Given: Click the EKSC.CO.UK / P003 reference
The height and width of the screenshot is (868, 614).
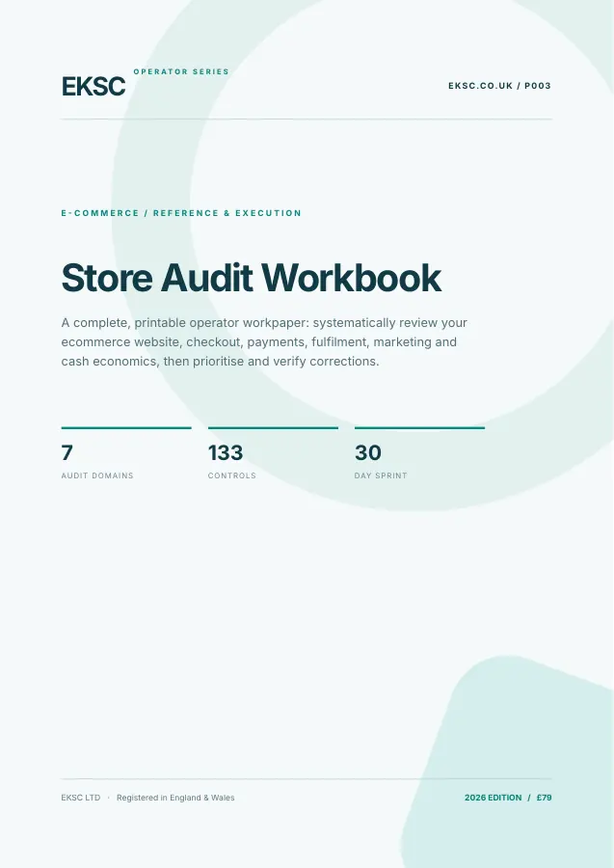Looking at the screenshot, I should point(499,86).
